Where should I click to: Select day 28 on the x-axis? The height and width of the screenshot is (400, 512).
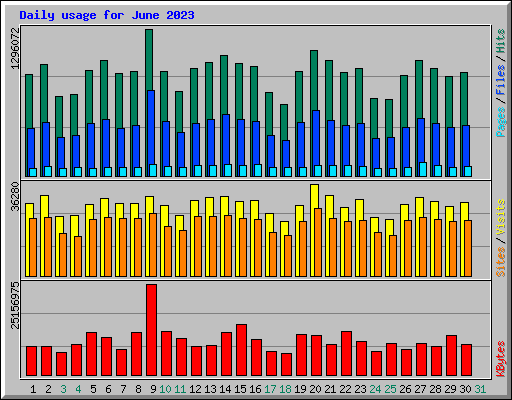point(435,389)
